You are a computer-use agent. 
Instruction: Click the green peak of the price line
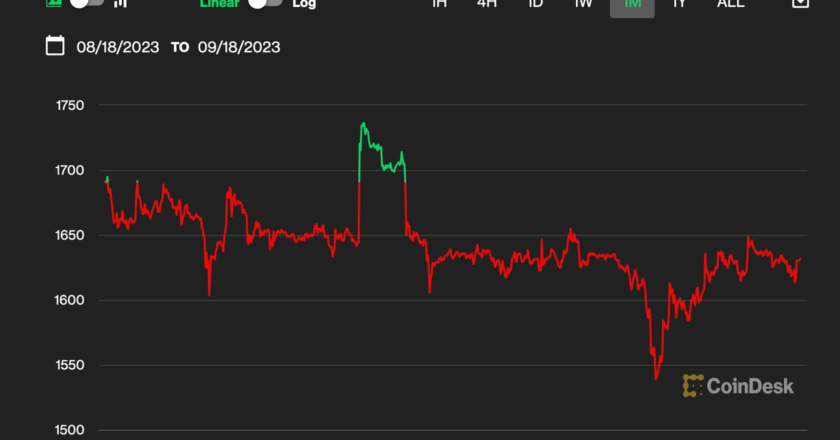pos(363,124)
